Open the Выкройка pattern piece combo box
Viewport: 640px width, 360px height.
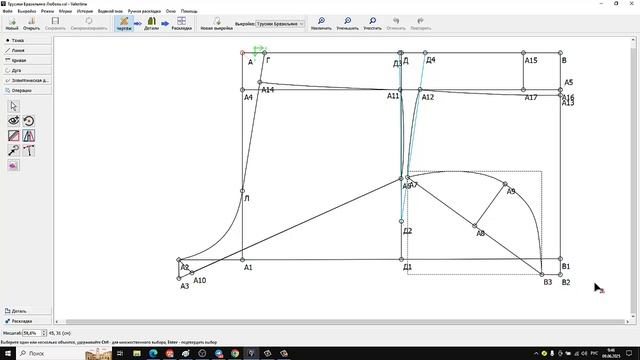pos(280,24)
